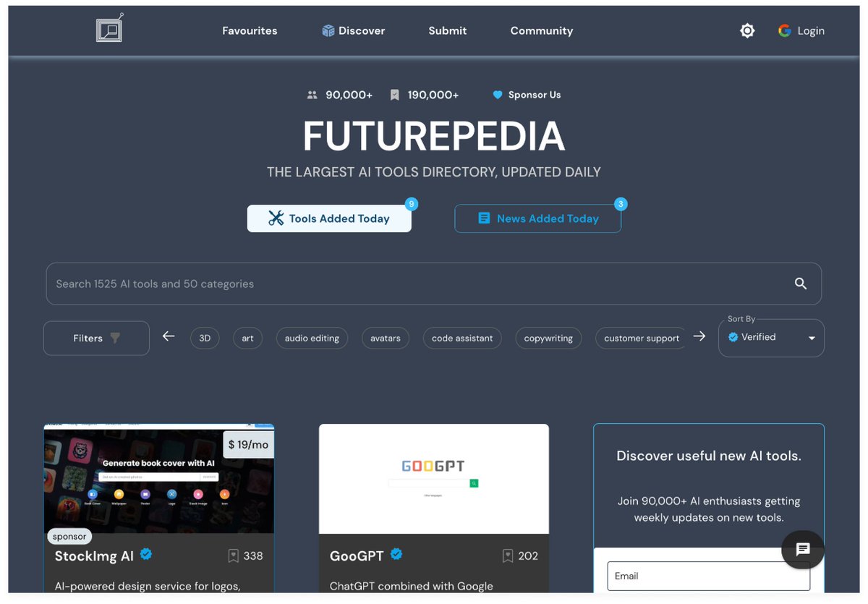The height and width of the screenshot is (604, 868).
Task: Open the StockImg AI thumbnail image
Action: pyautogui.click(x=159, y=479)
